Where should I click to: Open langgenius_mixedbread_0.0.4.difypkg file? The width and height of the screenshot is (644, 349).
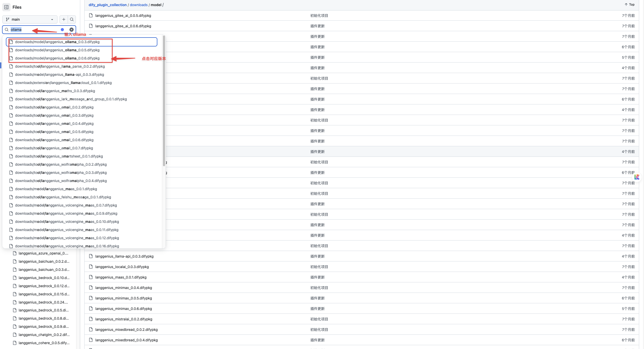pyautogui.click(x=126, y=340)
